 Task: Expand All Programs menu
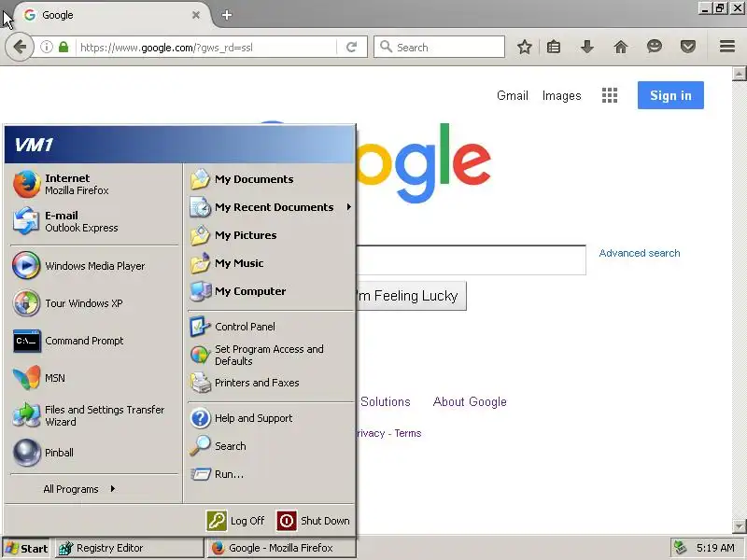pos(79,489)
